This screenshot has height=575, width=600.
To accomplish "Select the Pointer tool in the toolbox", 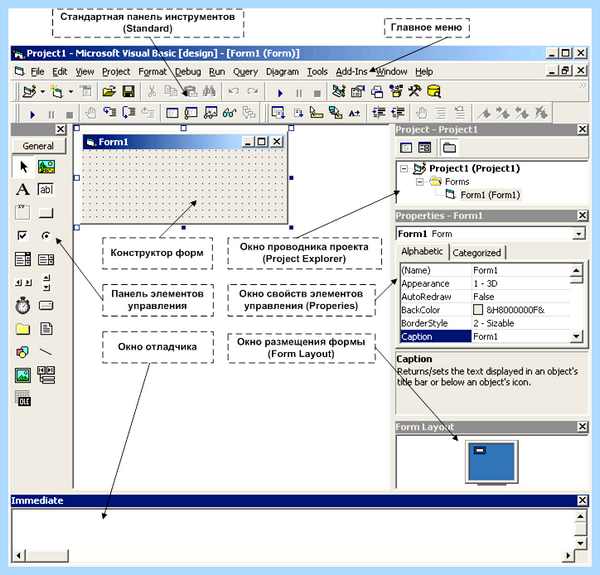I will (23, 167).
